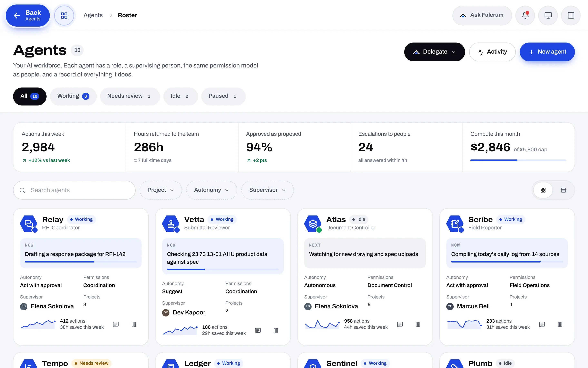Filter by Idle agents

click(180, 96)
